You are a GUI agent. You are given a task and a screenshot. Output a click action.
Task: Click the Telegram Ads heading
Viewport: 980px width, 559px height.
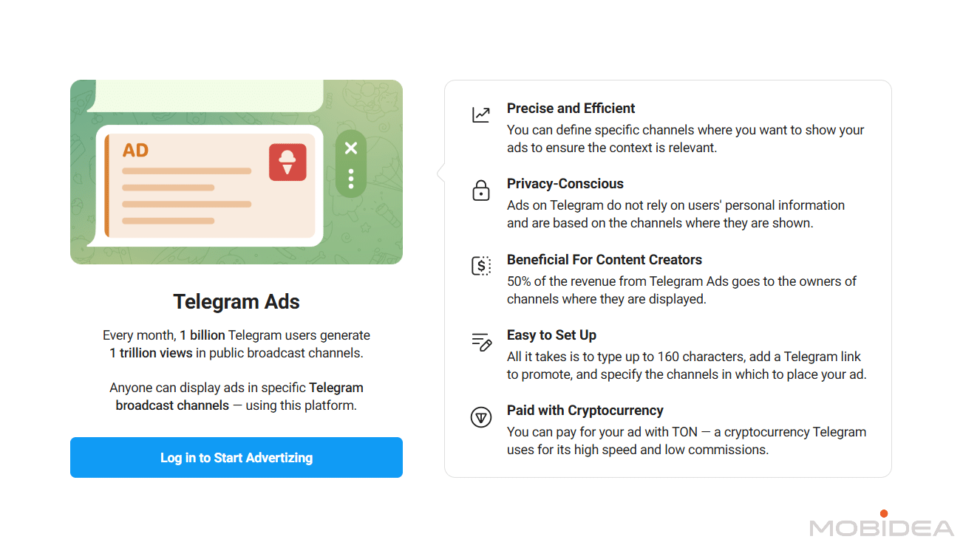point(237,301)
